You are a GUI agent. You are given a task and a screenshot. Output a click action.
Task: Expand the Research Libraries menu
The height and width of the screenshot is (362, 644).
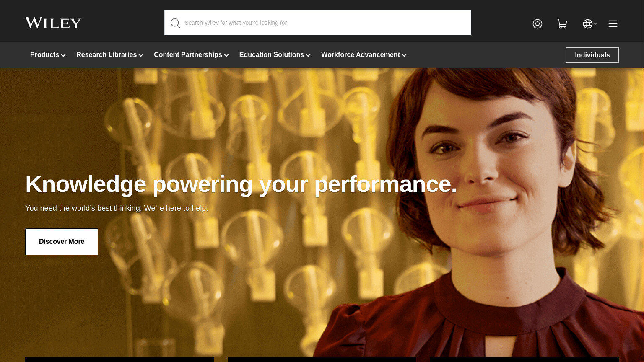click(x=110, y=55)
